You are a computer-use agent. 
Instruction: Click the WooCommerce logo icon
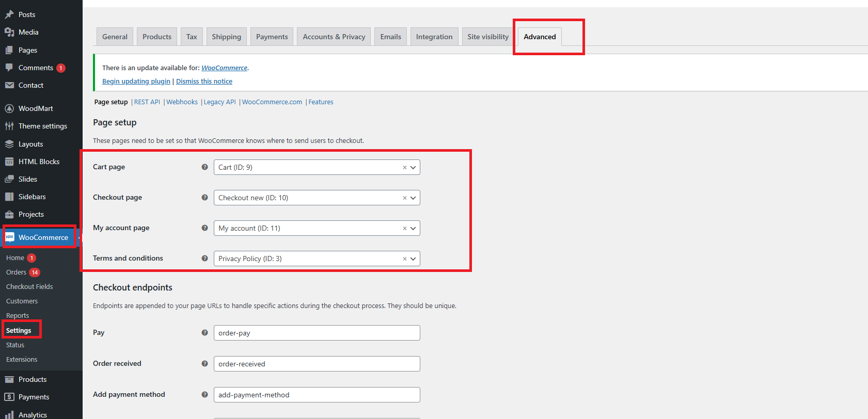pyautogui.click(x=9, y=237)
